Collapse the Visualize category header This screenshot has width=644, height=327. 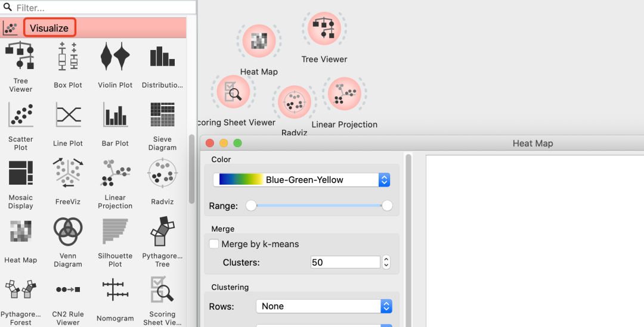click(x=93, y=28)
